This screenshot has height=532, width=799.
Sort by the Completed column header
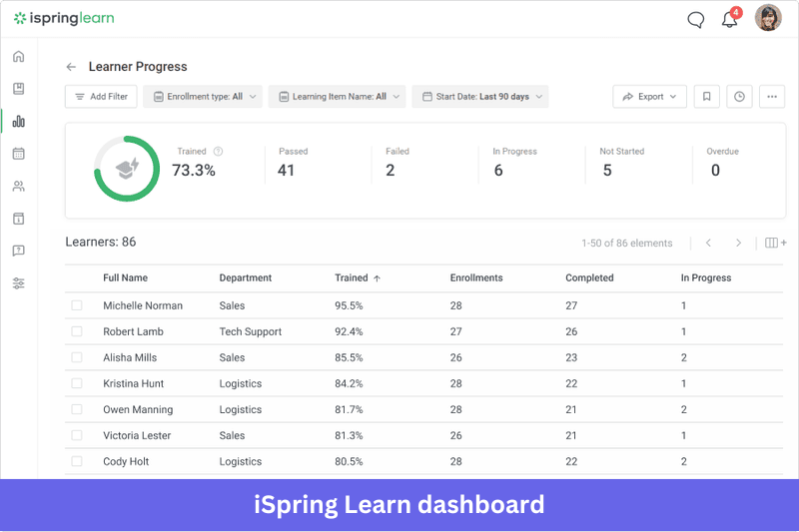[x=589, y=277]
